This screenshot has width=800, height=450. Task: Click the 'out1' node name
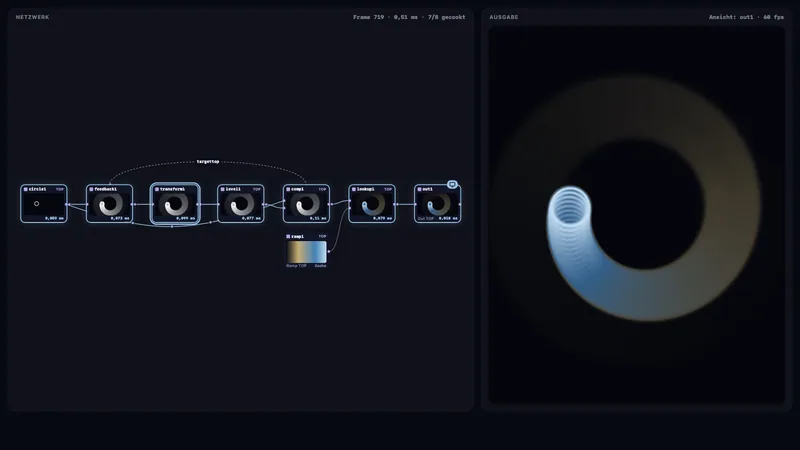[x=428, y=189]
